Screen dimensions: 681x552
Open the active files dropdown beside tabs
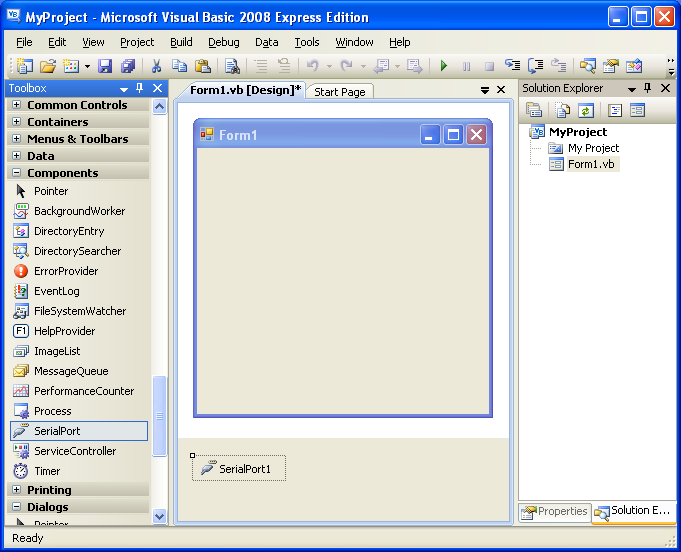[x=485, y=90]
